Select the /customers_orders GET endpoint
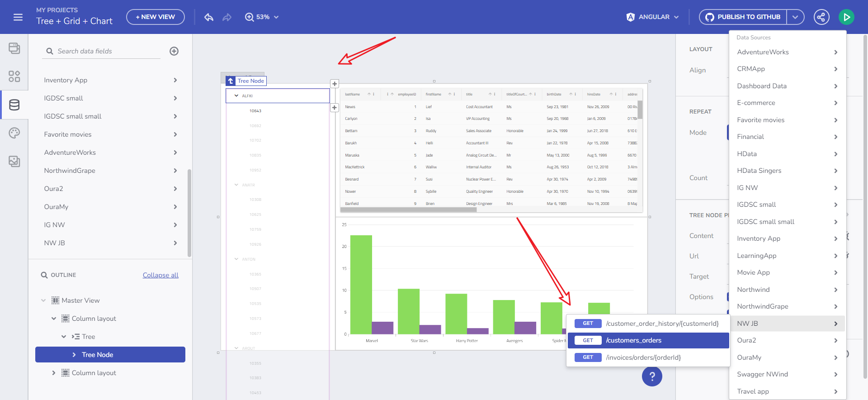Image resolution: width=868 pixels, height=400 pixels. (648, 340)
